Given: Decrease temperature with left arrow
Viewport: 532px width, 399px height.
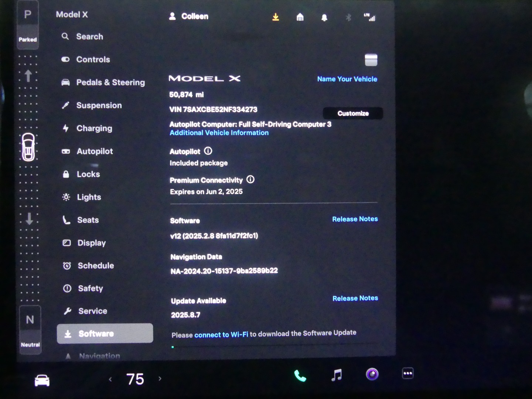Looking at the screenshot, I should click(x=110, y=379).
